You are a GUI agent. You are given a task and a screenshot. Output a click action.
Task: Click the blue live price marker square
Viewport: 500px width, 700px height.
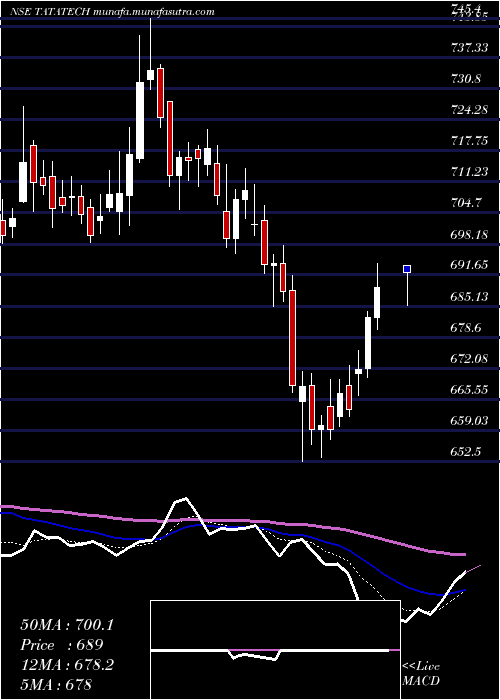coord(407,269)
